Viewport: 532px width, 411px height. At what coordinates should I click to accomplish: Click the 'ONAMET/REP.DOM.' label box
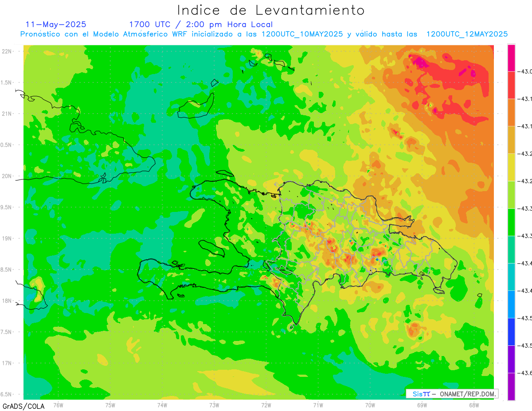point(452,394)
